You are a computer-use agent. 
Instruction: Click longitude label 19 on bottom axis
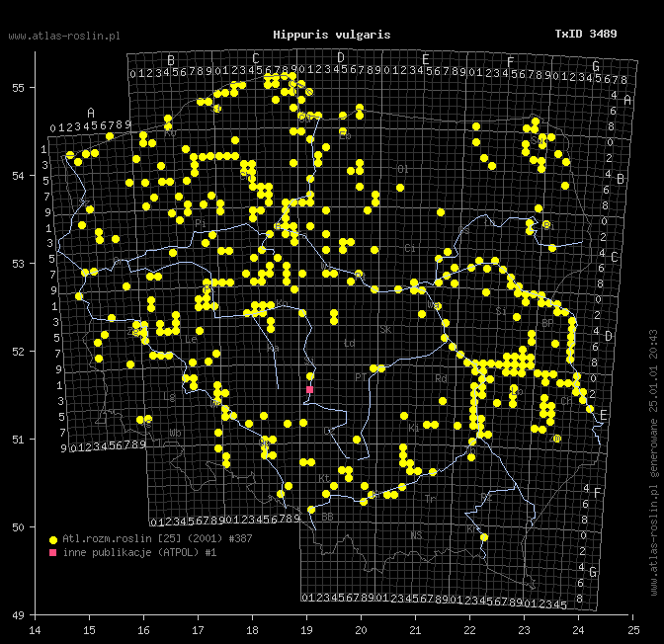[x=306, y=630]
